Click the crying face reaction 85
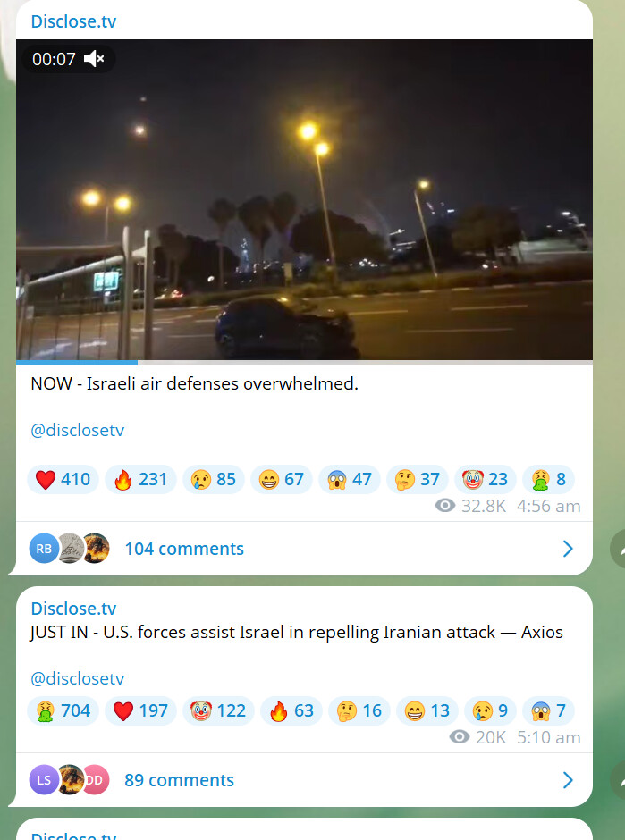 click(214, 480)
